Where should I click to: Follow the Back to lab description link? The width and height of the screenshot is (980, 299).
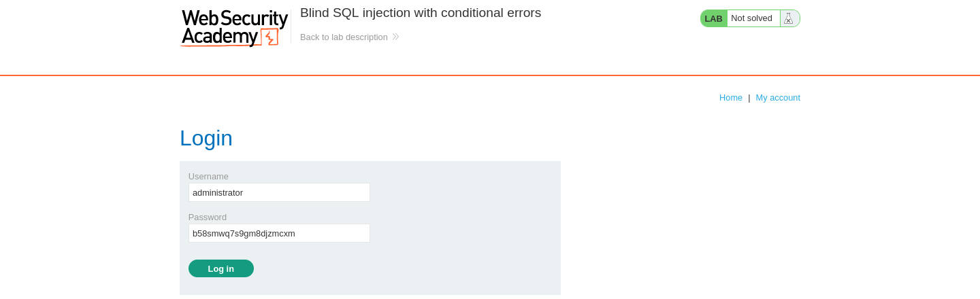[344, 37]
